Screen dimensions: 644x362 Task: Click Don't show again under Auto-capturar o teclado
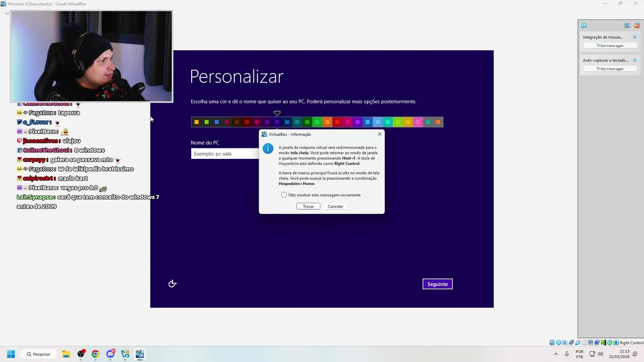click(610, 69)
